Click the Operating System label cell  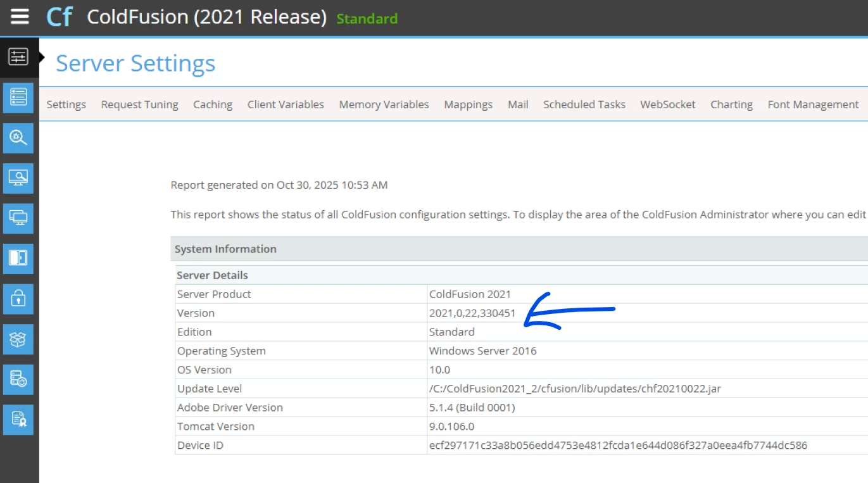[302, 351]
